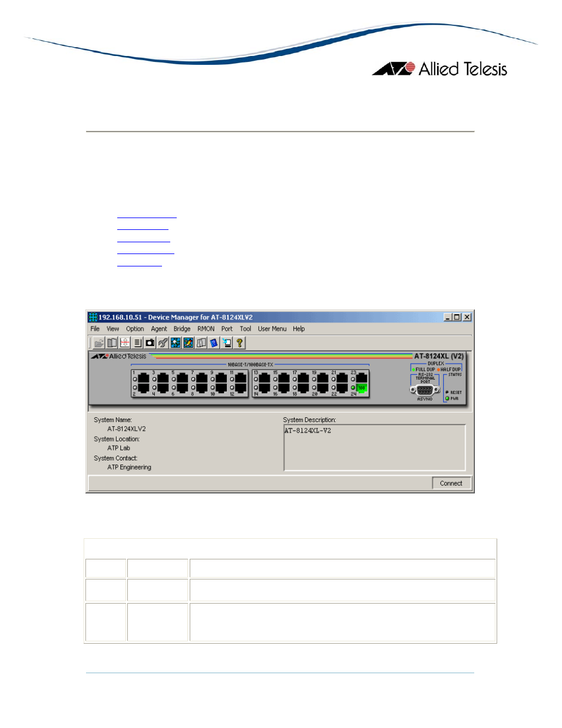Select port 3 on the switch
Viewport: 562px width, 728px height.
point(163,378)
